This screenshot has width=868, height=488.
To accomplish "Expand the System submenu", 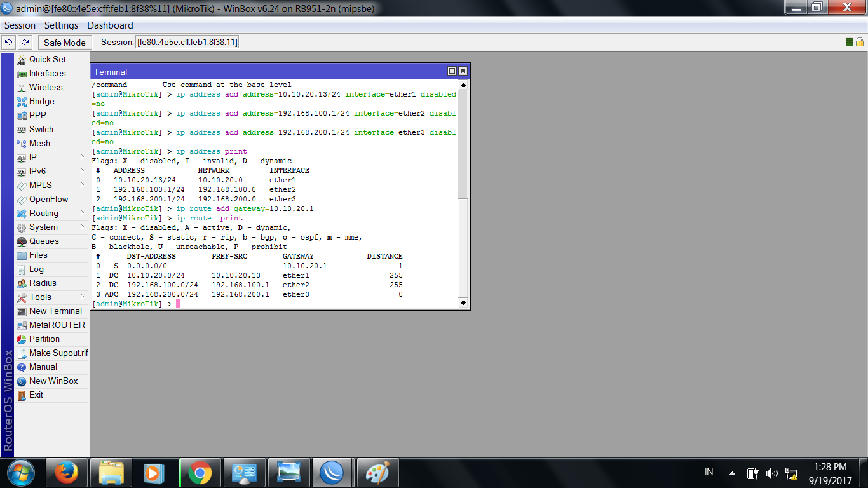I will (82, 227).
